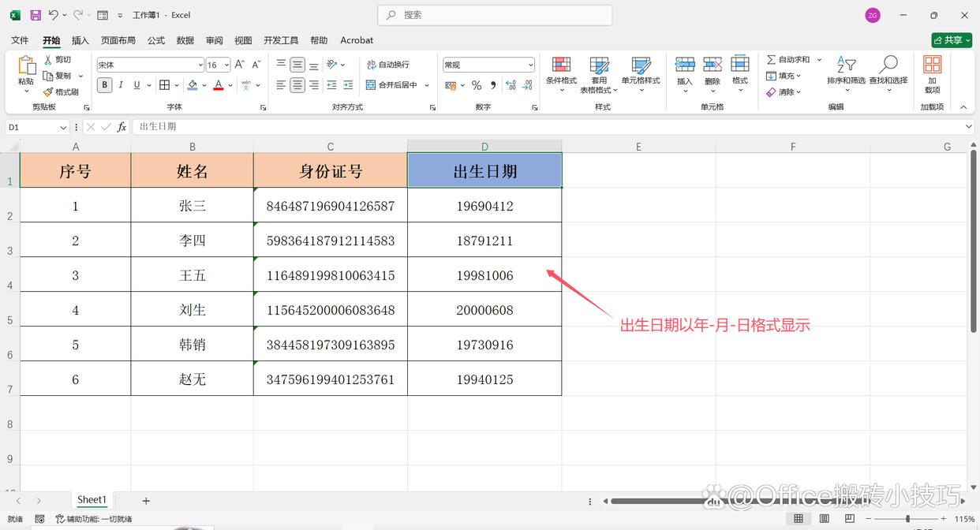Open the Insert (插入) ribbon tab
Image resolution: width=980 pixels, height=530 pixels.
coord(80,40)
